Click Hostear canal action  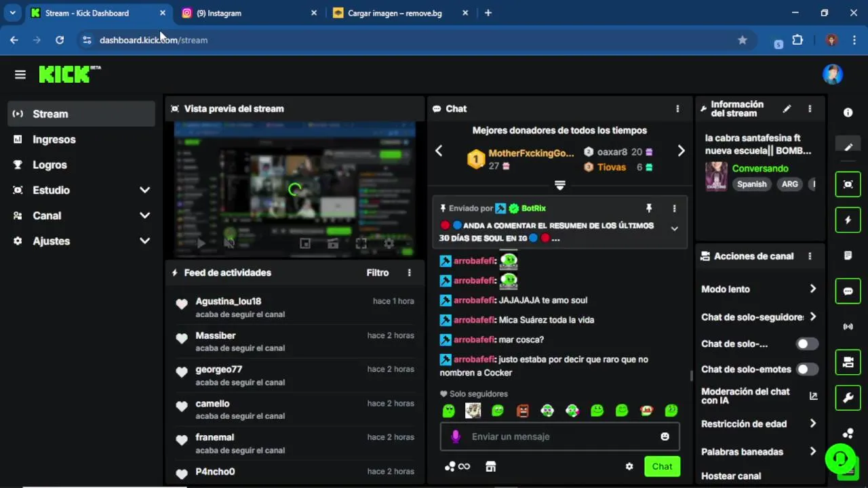(731, 476)
